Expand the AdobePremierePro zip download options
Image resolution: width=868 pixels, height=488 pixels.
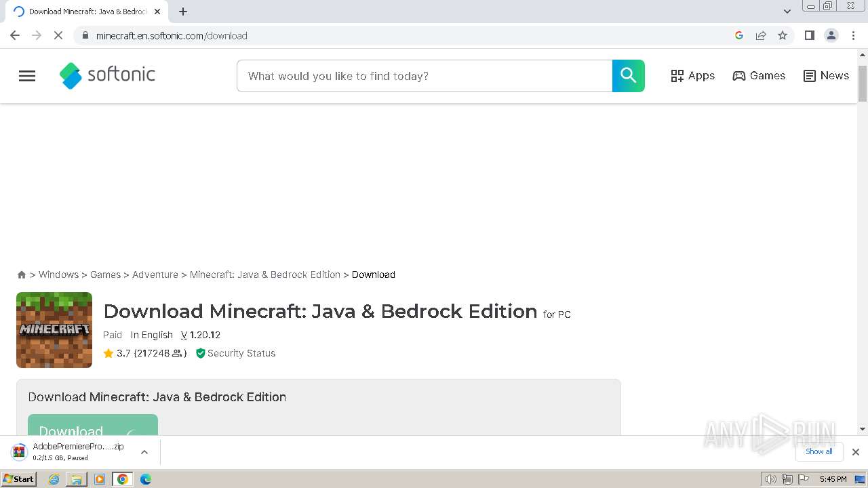[x=144, y=452]
